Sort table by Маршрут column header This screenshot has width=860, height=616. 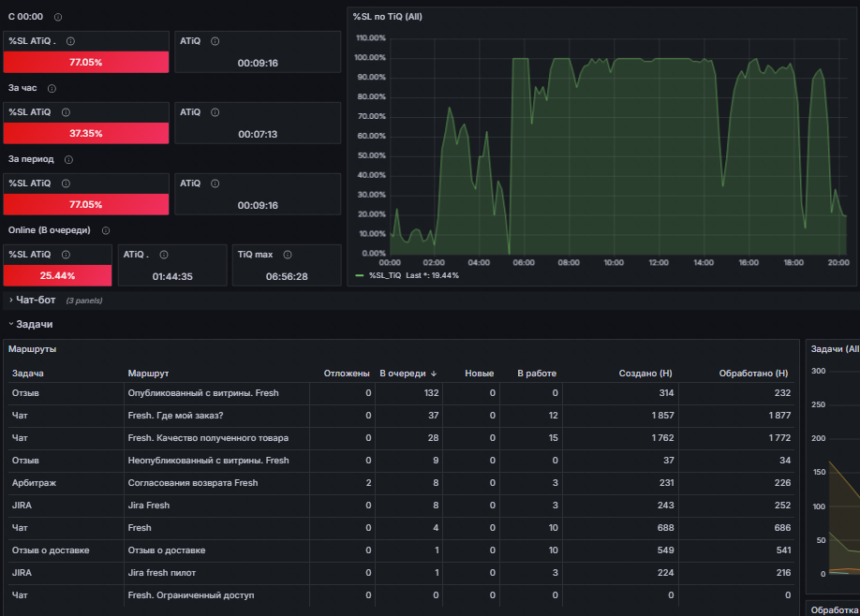point(148,374)
